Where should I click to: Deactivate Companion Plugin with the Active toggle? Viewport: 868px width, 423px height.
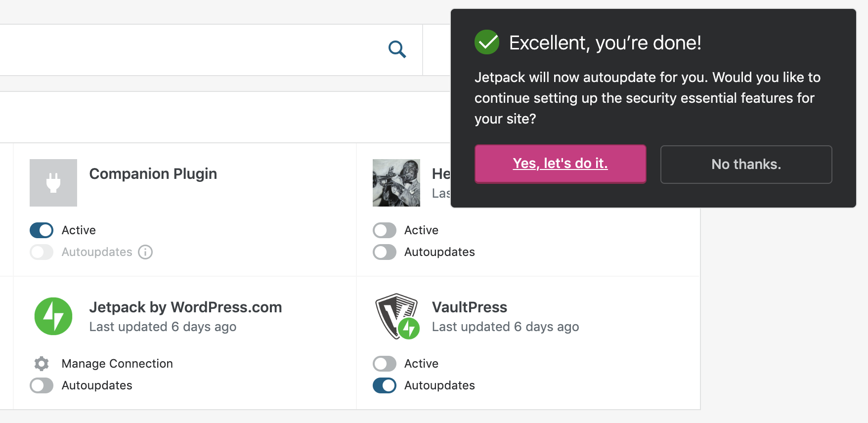(42, 230)
